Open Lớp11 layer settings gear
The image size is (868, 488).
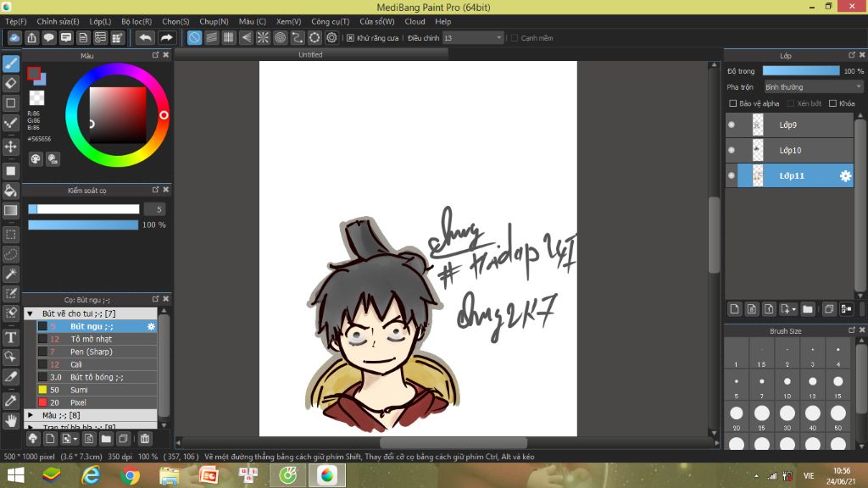pyautogui.click(x=845, y=176)
